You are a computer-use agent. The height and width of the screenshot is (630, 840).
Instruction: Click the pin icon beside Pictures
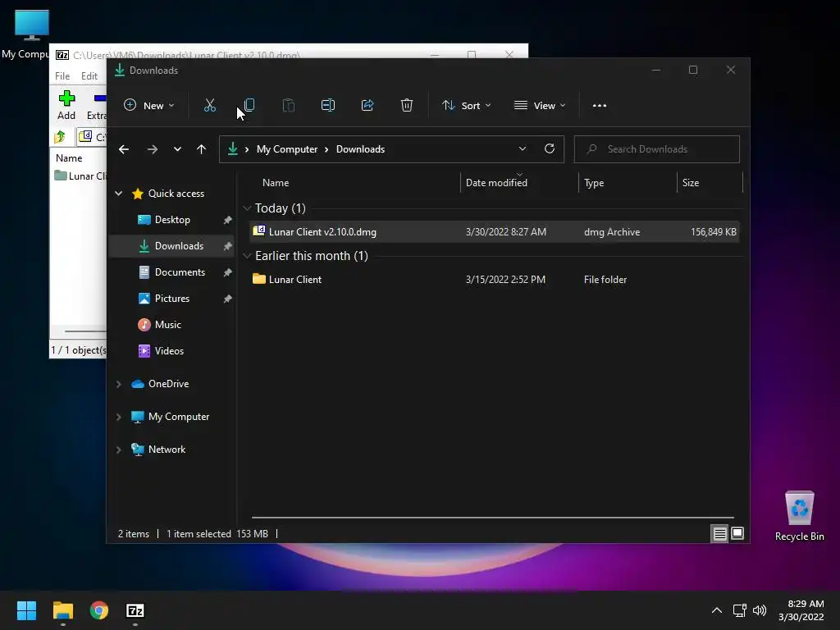pos(228,299)
